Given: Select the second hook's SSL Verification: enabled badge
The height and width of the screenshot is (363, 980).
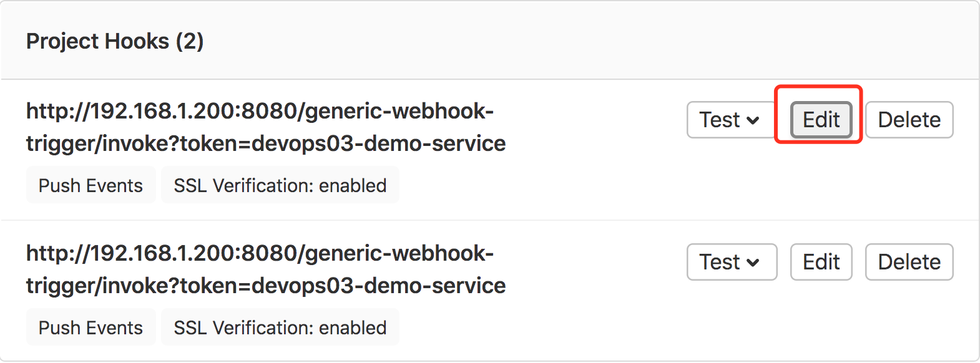Looking at the screenshot, I should 280,327.
